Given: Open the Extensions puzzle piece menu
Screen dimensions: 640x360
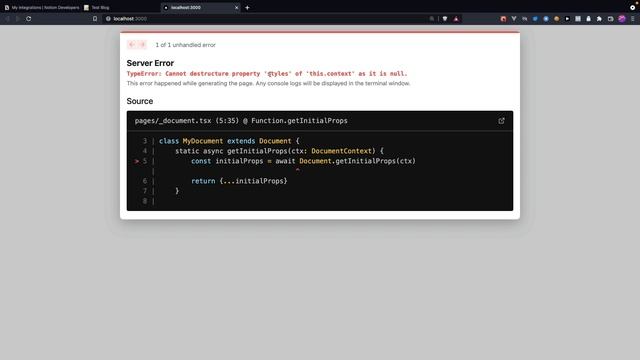Looking at the screenshot, I should (599, 19).
